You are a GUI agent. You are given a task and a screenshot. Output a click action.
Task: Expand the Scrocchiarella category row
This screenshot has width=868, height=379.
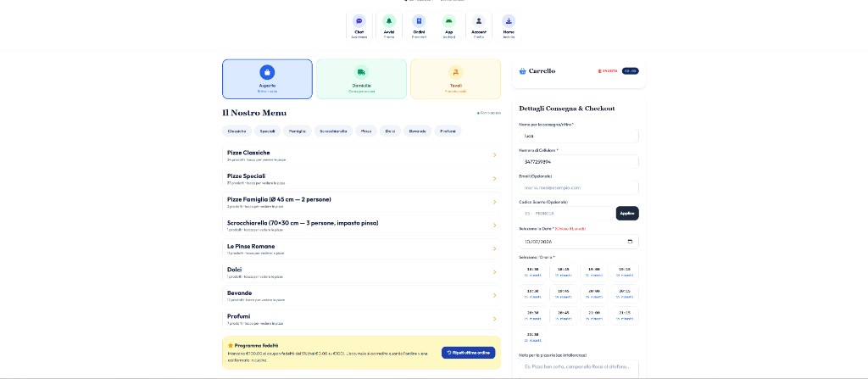tap(361, 225)
